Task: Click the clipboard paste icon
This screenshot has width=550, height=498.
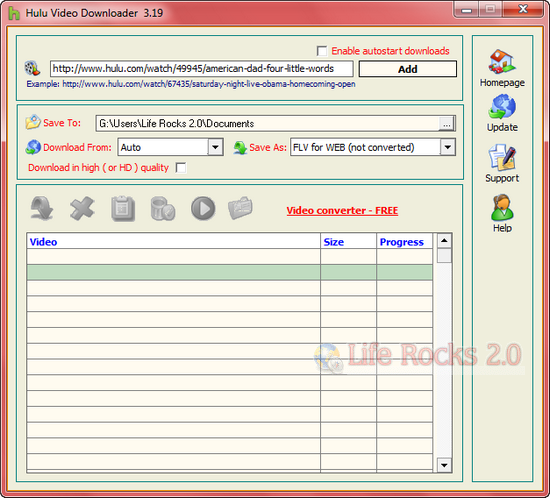Action: coord(123,208)
